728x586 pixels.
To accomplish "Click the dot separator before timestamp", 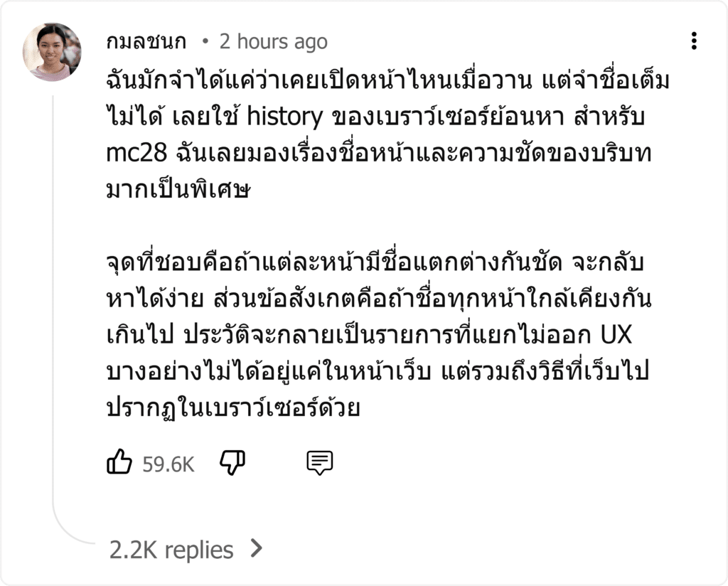I will (205, 41).
